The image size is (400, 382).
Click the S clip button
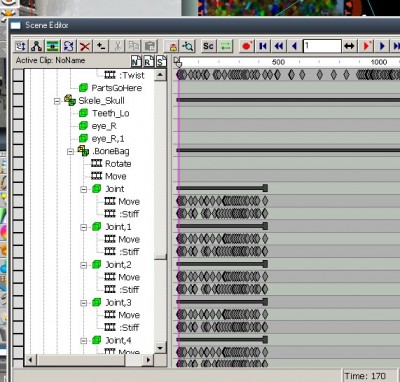[161, 61]
